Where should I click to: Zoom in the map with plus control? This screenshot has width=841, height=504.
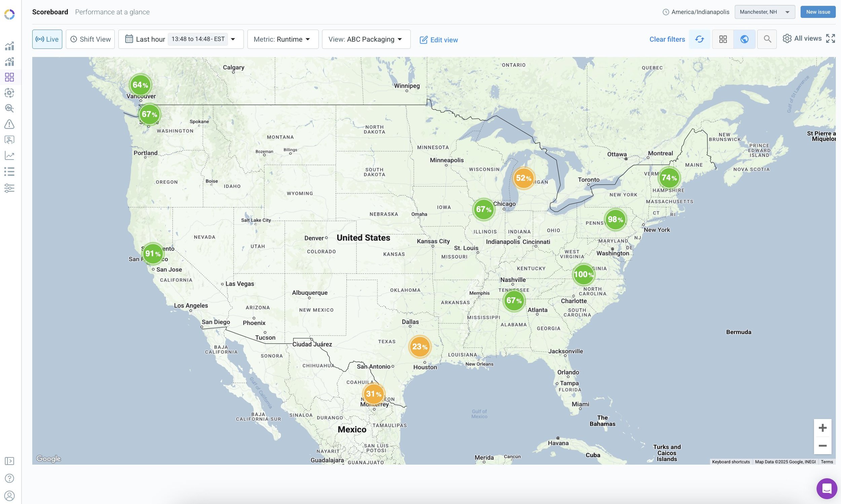point(822,428)
